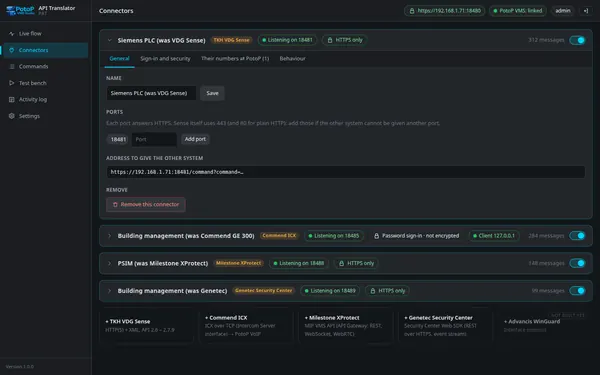
Task: Click the Settings gear icon
Action: click(x=11, y=116)
